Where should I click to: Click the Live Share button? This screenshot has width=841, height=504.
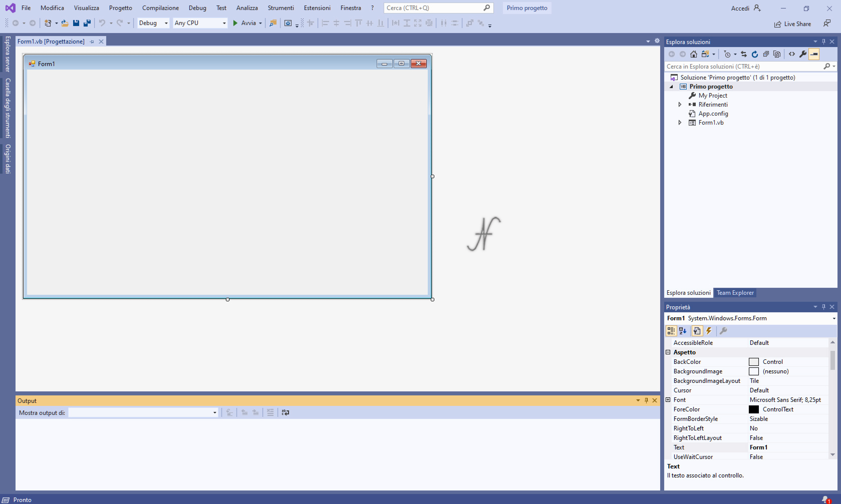click(792, 24)
